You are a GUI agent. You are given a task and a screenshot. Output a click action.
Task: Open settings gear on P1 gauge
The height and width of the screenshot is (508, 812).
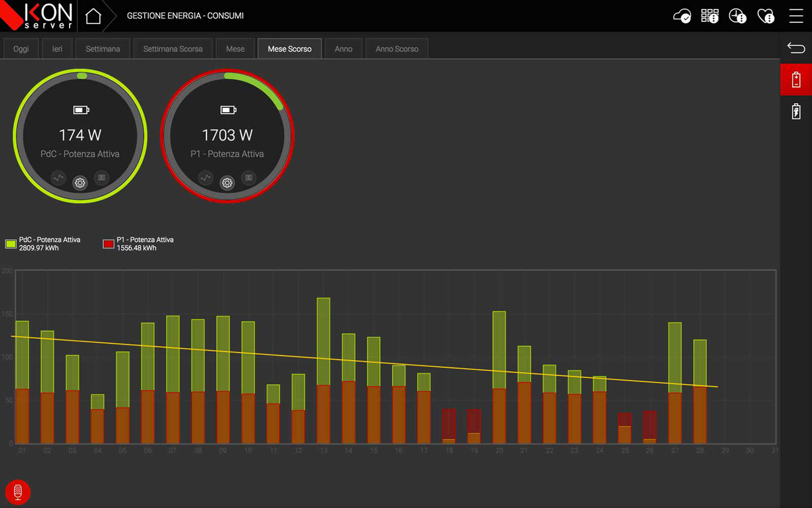click(x=227, y=183)
